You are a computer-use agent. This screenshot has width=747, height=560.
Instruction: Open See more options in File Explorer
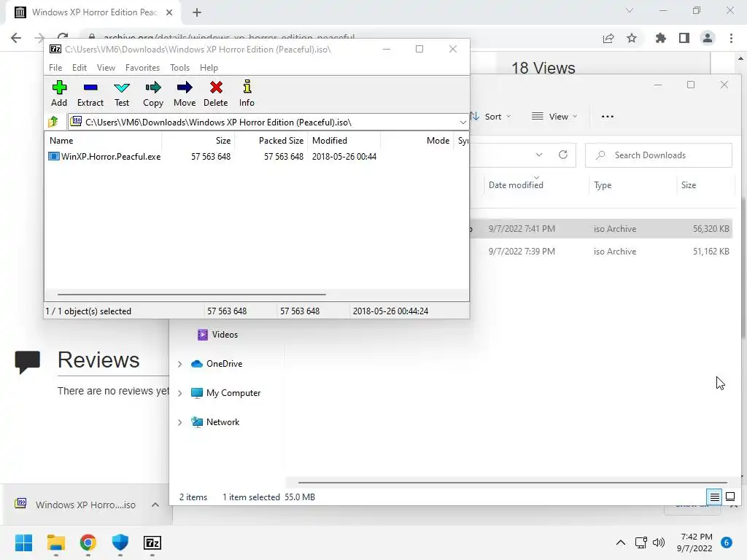click(608, 117)
